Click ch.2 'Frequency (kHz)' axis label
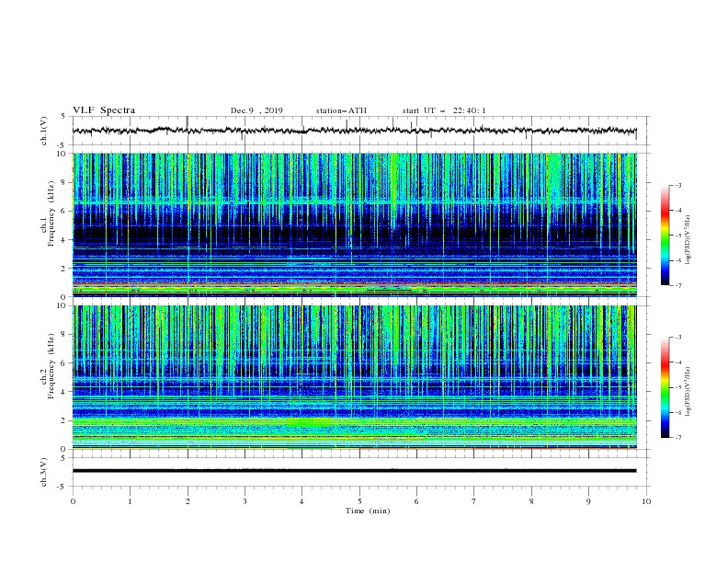Screen dimensions: 728x563 51,365
